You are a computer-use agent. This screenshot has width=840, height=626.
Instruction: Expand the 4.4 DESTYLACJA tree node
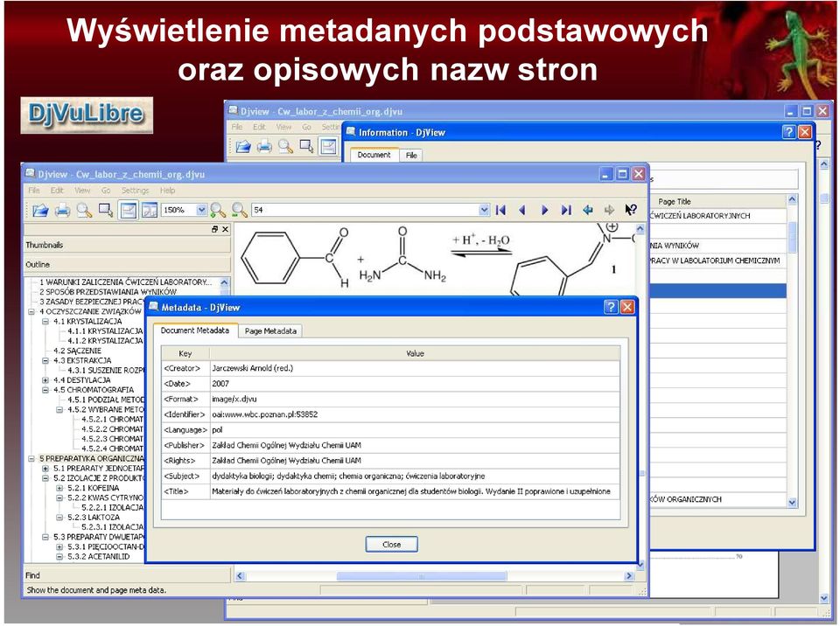(45, 380)
